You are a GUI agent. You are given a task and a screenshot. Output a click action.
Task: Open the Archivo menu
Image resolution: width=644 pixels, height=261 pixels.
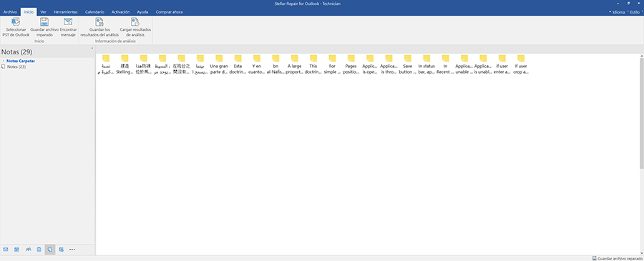[10, 12]
